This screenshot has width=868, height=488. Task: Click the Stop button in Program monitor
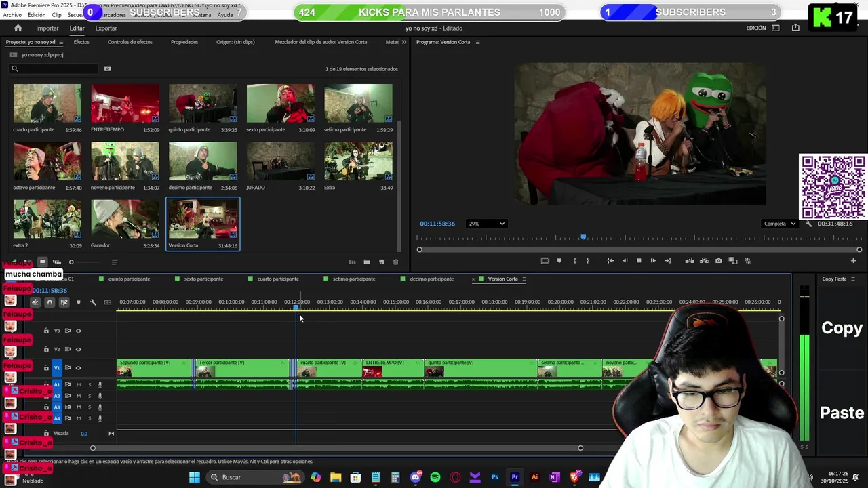[x=639, y=261]
